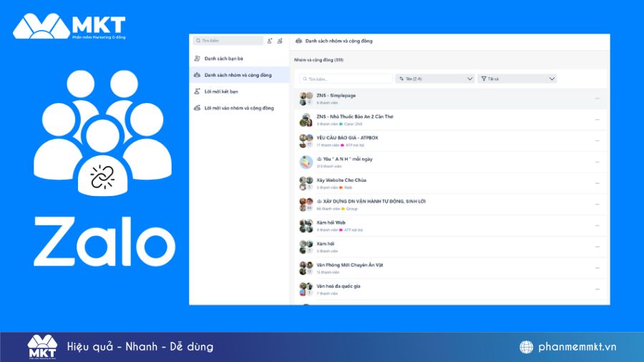Viewport: 644px width, 362px height.
Task: Click the friend invitation icon in the sidebar
Action: [197, 92]
